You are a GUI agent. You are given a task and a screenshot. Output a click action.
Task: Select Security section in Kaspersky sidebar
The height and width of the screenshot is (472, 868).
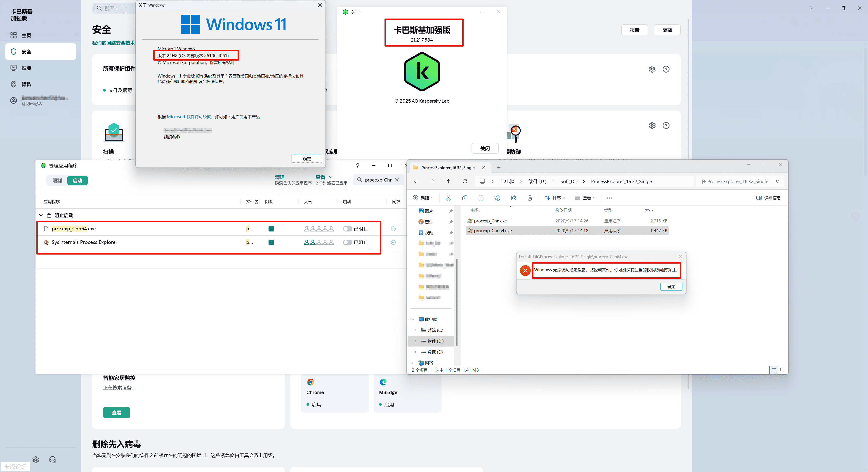coord(40,52)
